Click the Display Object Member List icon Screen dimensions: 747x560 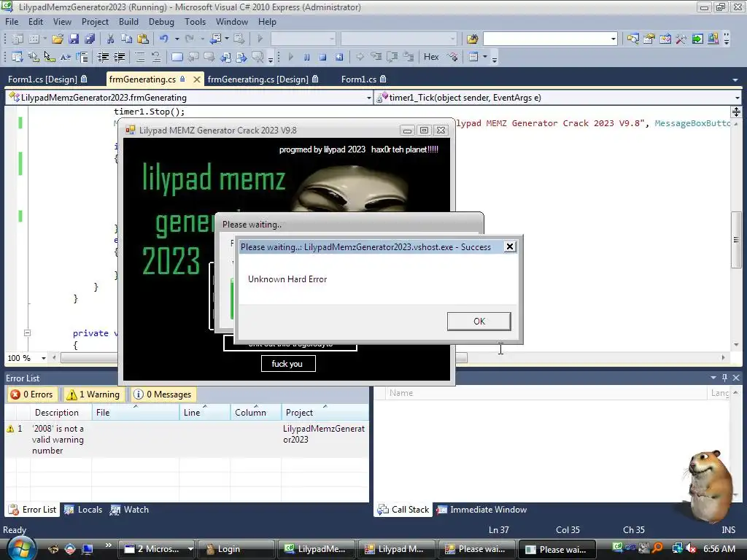(x=18, y=57)
